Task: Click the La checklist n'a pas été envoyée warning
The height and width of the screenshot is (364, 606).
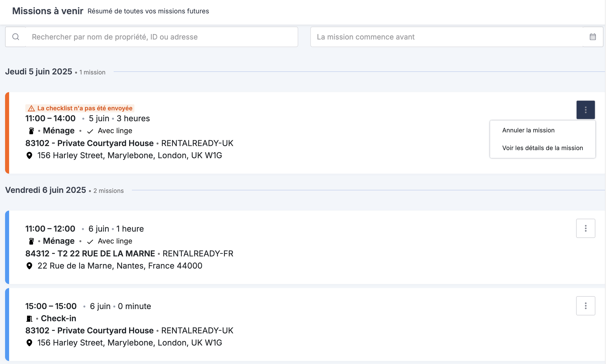Action: pos(80,108)
